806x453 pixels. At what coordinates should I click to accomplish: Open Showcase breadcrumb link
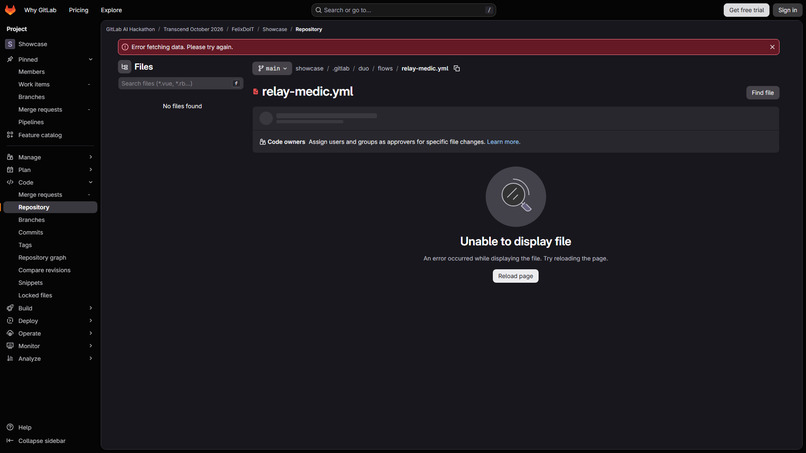275,29
